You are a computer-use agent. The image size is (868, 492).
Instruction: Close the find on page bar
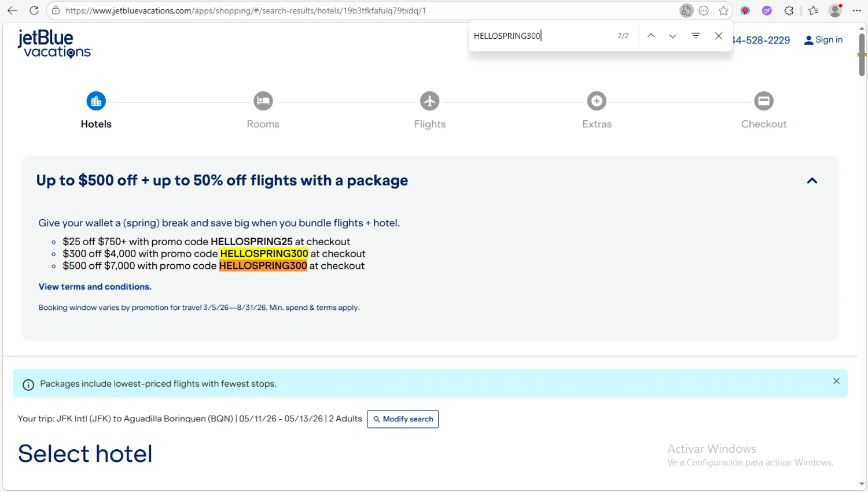pos(718,36)
